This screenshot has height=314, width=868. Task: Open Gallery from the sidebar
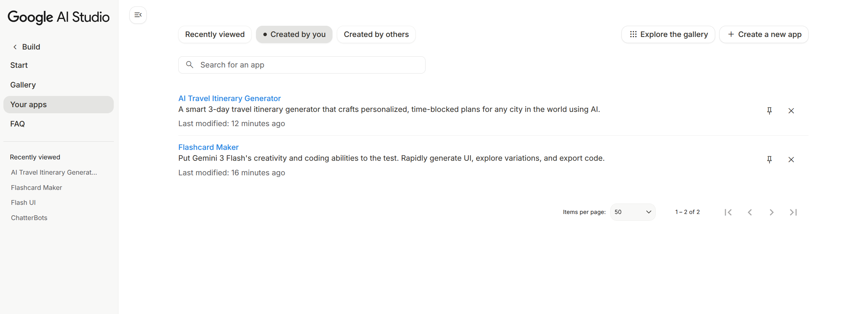coord(23,85)
